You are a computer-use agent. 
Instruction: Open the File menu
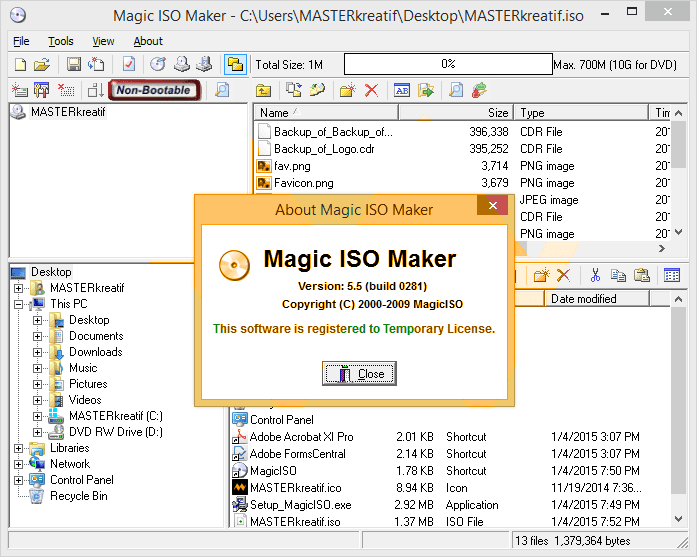pos(21,41)
